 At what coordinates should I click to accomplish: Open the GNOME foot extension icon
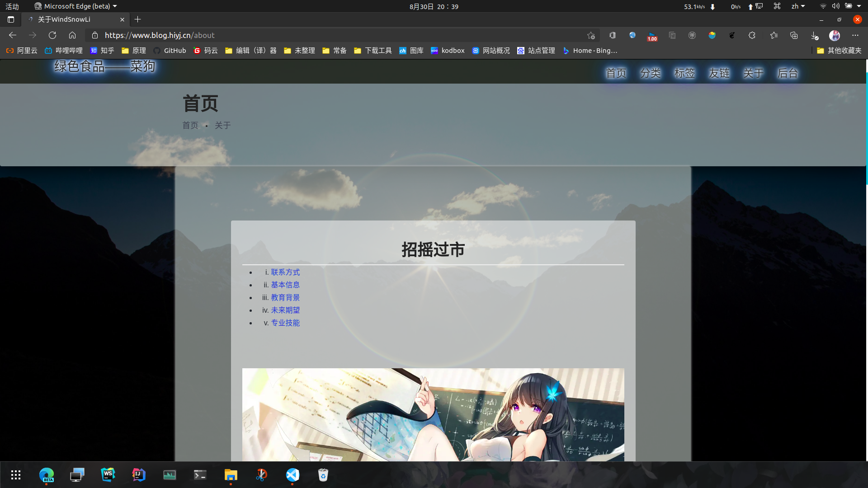[732, 35]
